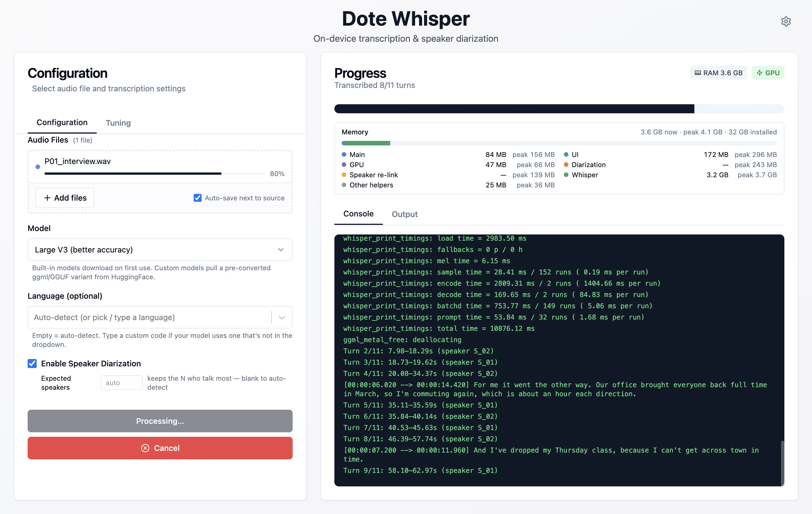
Task: Click the green Whisper legend dot
Action: (x=566, y=175)
